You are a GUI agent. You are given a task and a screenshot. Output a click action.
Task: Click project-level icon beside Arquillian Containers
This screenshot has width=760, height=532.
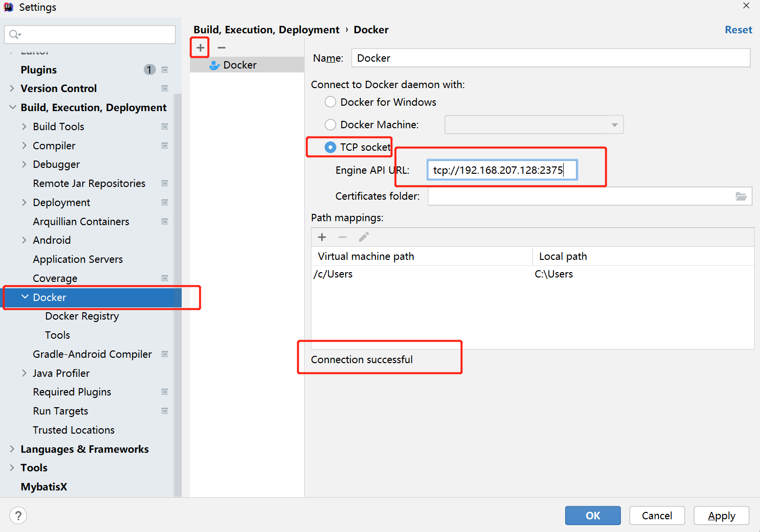165,222
